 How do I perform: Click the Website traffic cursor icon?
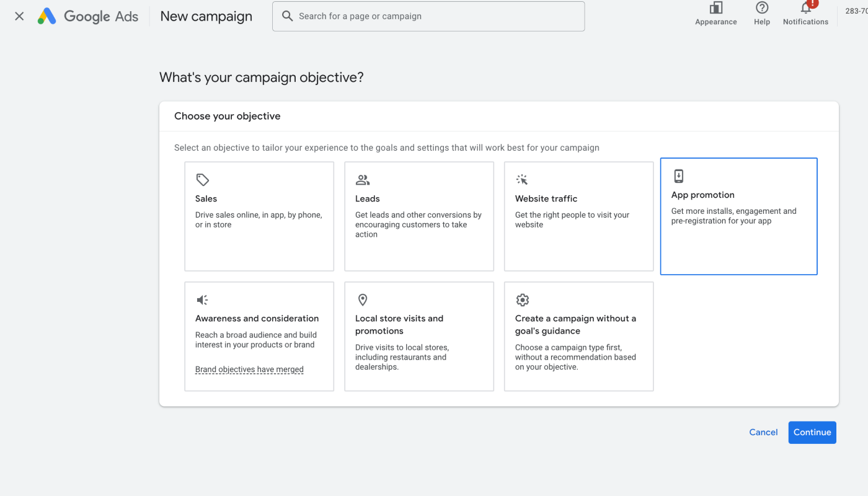(x=522, y=180)
